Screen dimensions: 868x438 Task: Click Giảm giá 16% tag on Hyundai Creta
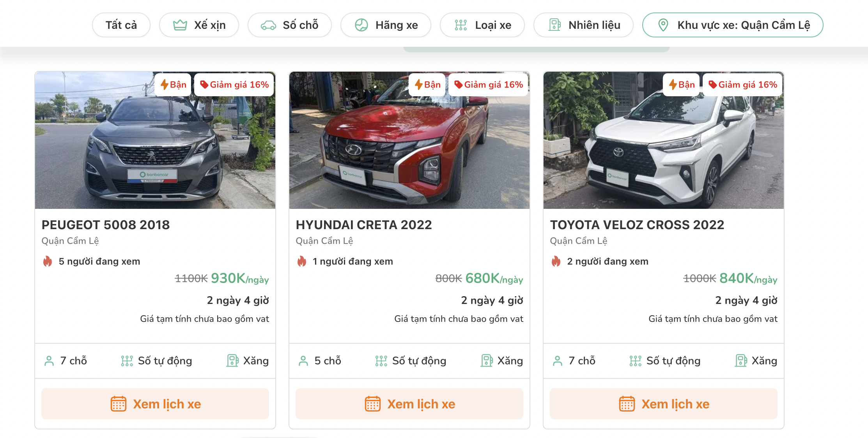click(x=488, y=85)
